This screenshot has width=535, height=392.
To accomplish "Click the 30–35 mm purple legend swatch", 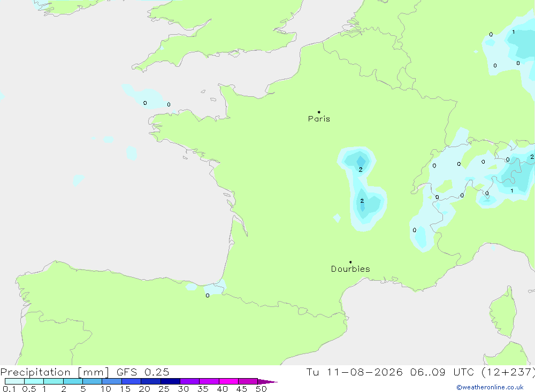I will (189, 381).
